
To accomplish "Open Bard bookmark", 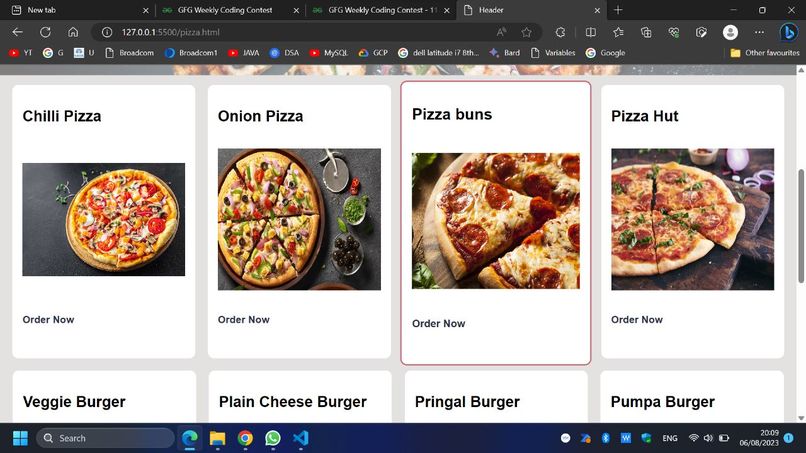I will (x=504, y=52).
